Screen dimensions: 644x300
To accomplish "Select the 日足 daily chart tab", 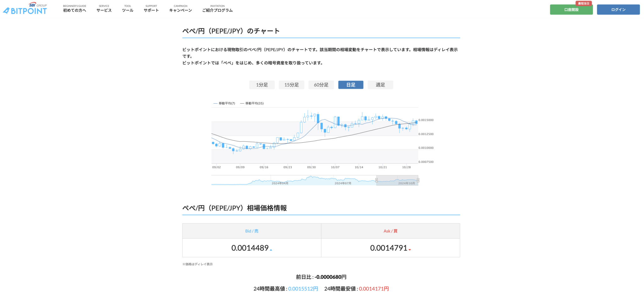I will (x=351, y=85).
